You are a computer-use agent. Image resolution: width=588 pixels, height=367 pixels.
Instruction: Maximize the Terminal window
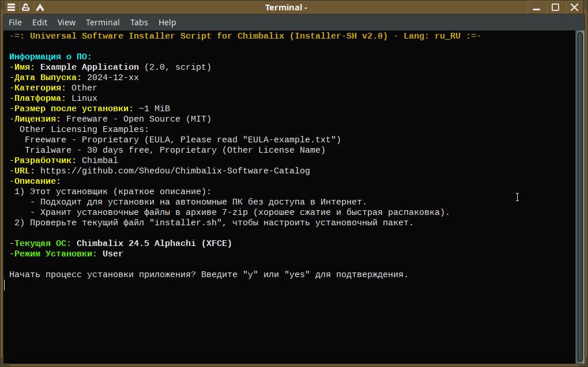[555, 7]
